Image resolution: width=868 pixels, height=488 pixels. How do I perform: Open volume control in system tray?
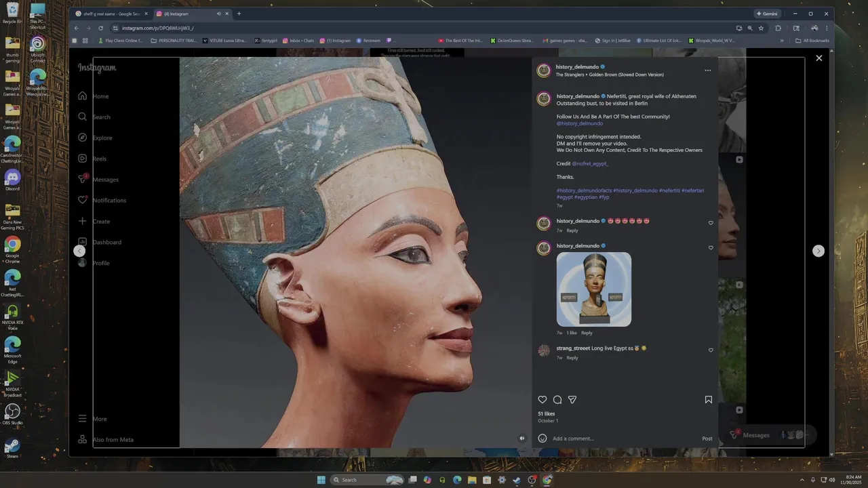tap(832, 480)
